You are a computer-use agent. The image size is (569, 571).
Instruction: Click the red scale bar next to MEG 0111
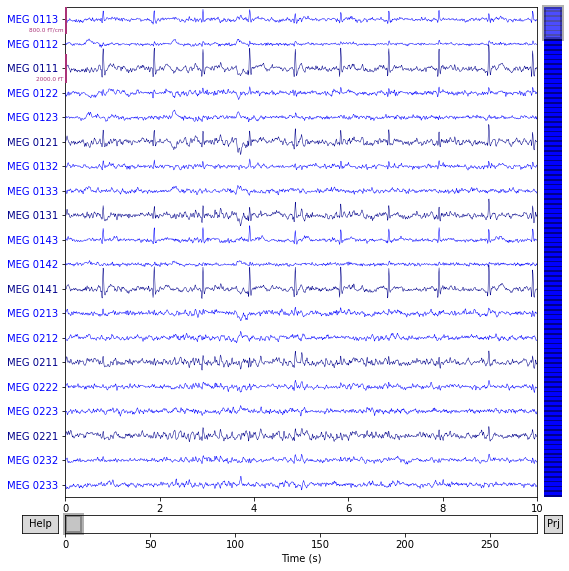click(66, 68)
